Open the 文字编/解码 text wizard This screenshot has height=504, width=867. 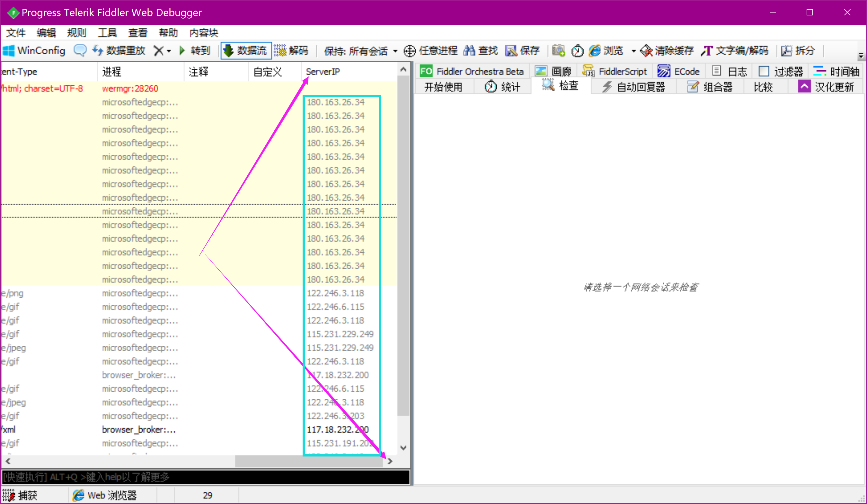[x=735, y=51]
